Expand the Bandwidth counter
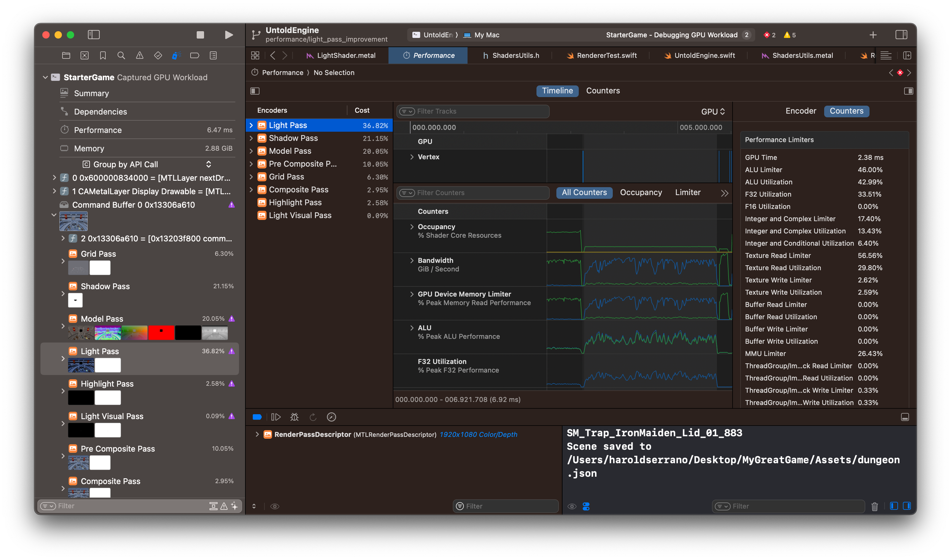 [412, 260]
